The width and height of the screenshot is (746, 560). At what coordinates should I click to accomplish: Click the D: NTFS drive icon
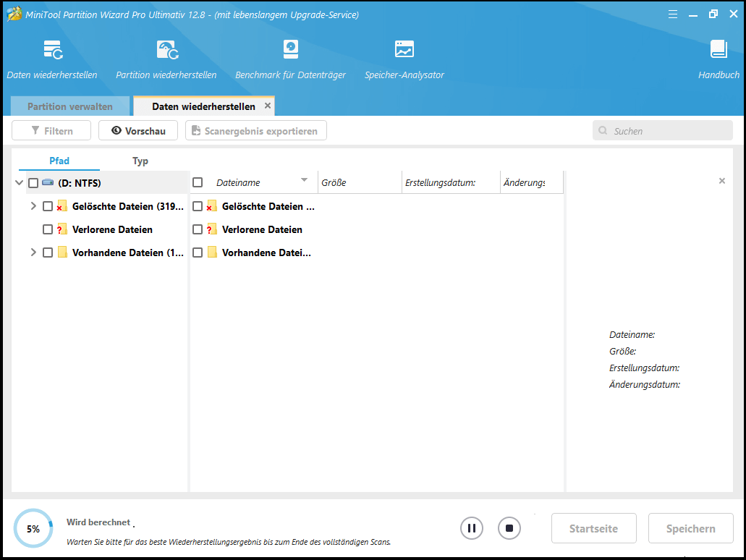48,182
